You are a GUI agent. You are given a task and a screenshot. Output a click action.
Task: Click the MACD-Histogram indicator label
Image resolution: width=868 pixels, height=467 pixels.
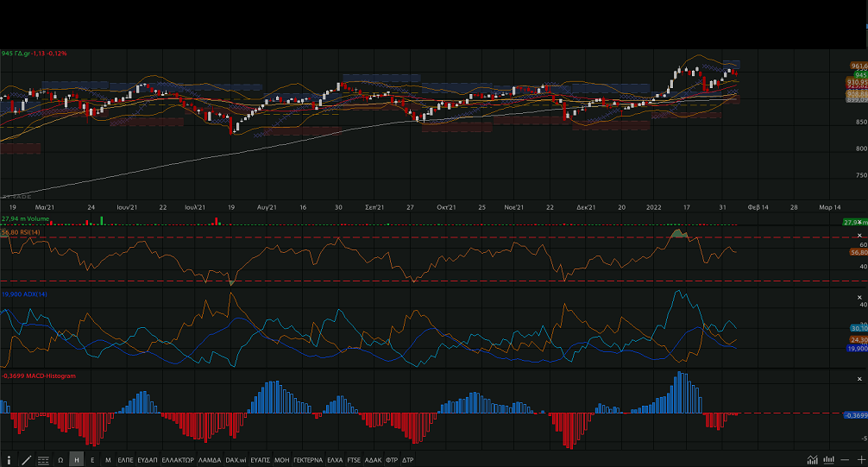click(x=40, y=375)
